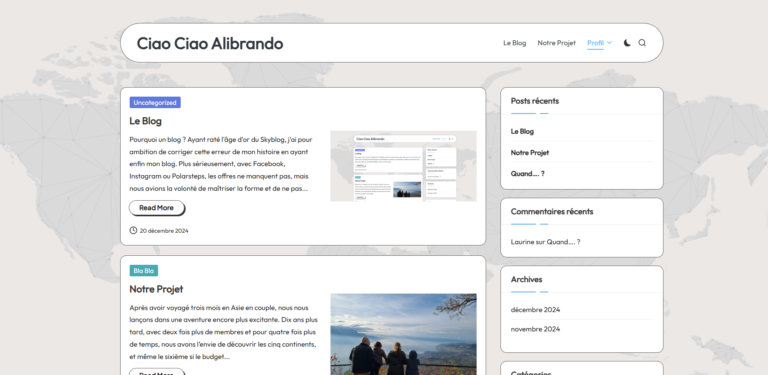This screenshot has width=768, height=375.
Task: Click the clock icon beside post date
Action: [133, 230]
